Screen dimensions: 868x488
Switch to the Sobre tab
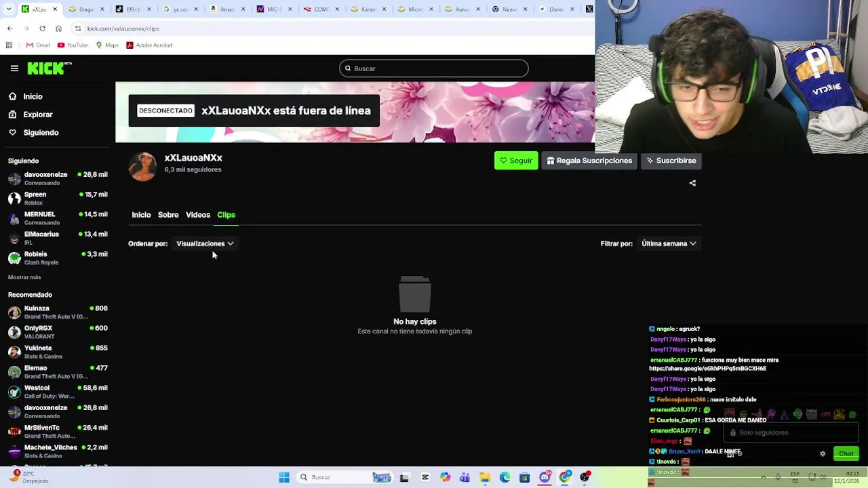tap(168, 215)
